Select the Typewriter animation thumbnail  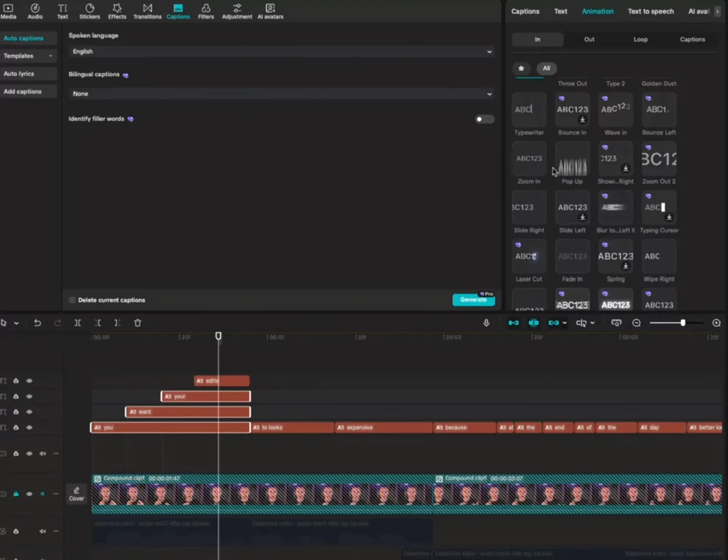click(x=529, y=110)
